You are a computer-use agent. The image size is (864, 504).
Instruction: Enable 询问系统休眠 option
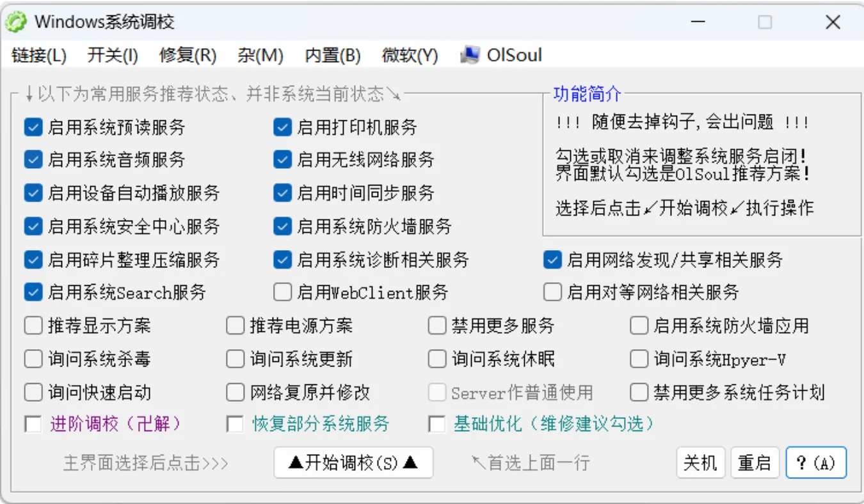[436, 359]
